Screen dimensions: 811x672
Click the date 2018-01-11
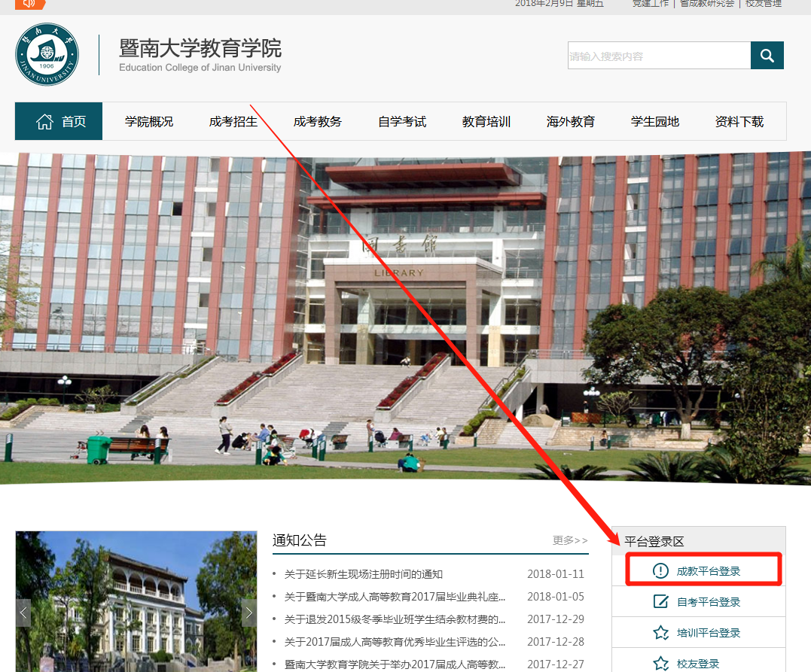[556, 574]
